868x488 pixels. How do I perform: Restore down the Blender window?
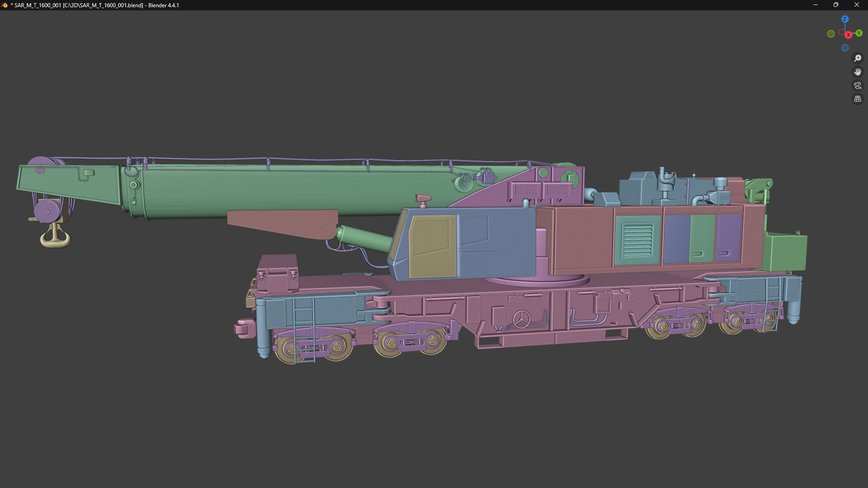click(836, 5)
